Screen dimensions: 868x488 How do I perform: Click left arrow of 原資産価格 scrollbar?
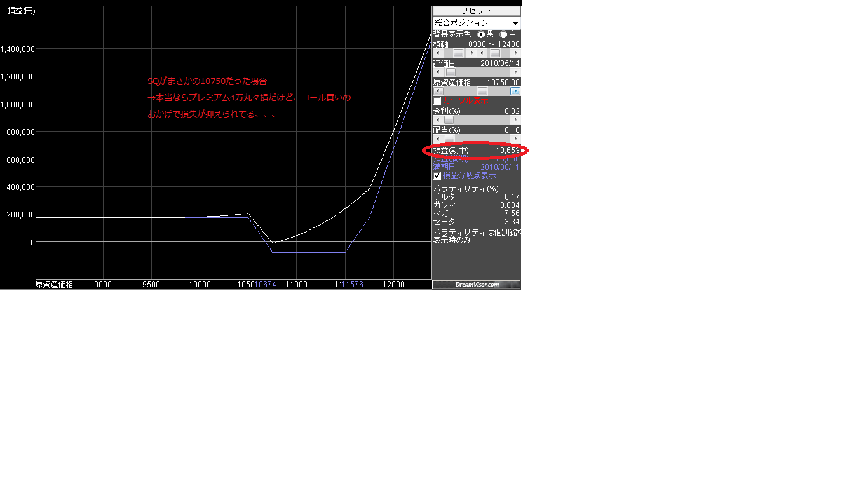437,91
